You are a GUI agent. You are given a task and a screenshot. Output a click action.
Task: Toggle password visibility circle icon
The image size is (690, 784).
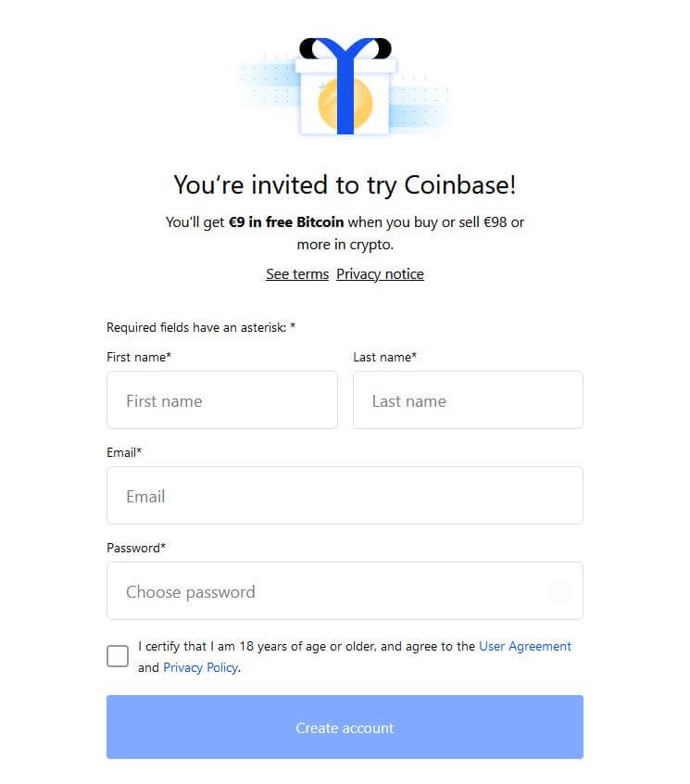coord(559,591)
